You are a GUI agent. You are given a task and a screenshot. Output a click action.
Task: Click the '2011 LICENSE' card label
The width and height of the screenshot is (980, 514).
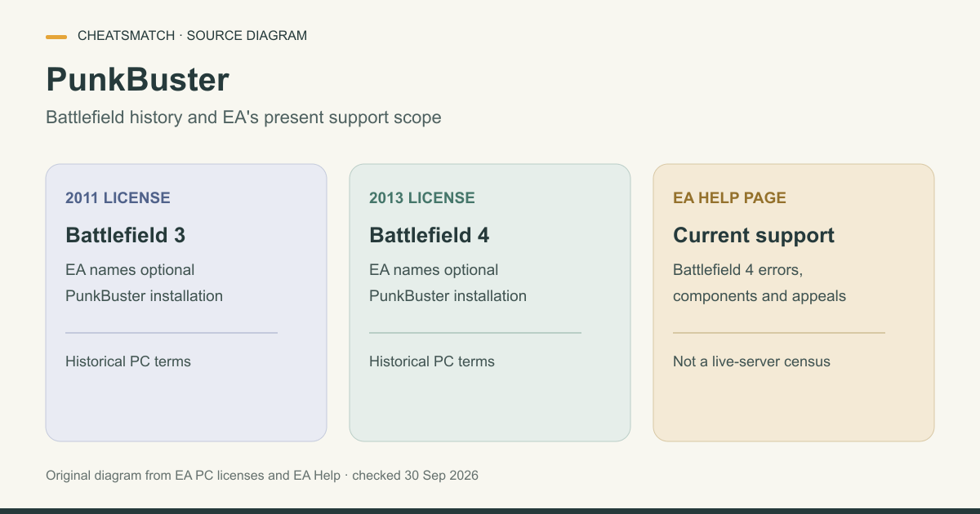point(118,198)
